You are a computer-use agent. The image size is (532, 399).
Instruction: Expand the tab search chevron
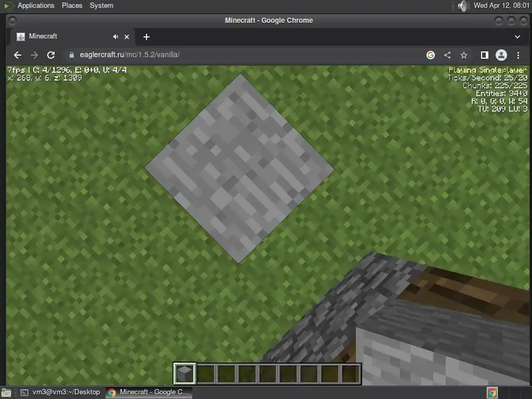tap(517, 37)
